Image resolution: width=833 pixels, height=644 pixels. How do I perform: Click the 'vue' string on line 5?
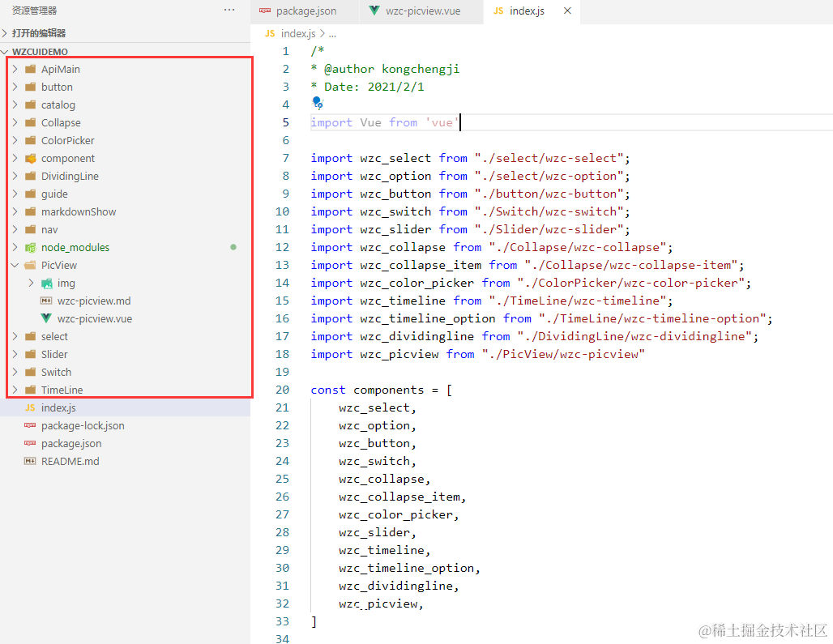[x=442, y=122]
